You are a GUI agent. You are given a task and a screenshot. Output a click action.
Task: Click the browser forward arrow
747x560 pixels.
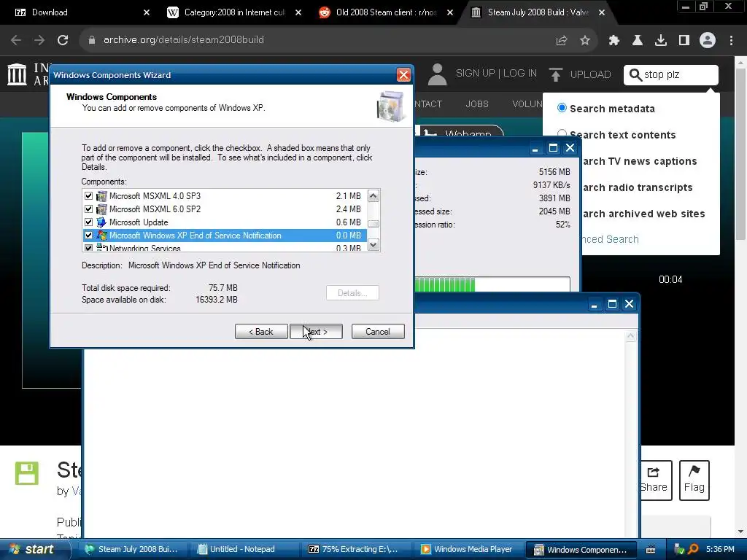pos(39,40)
